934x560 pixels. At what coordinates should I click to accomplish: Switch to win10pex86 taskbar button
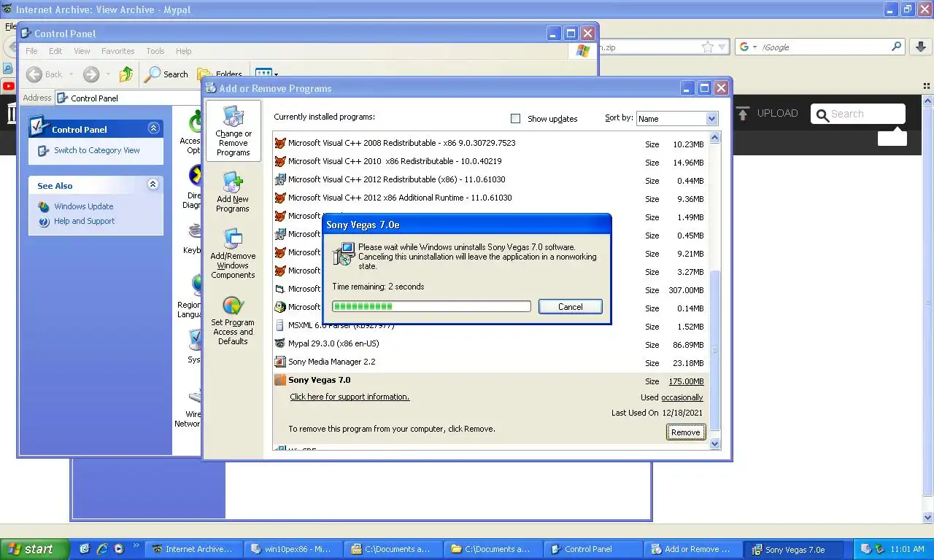pos(295,549)
